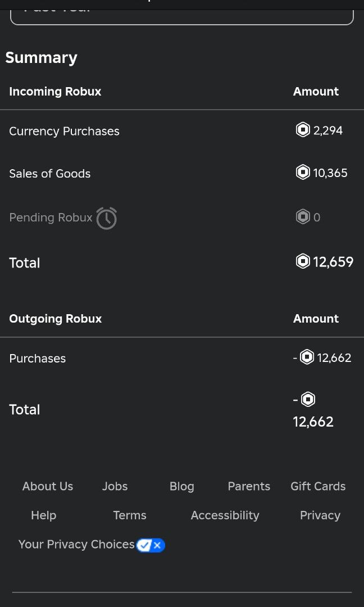Open the Help page
The width and height of the screenshot is (364, 607).
pos(43,515)
